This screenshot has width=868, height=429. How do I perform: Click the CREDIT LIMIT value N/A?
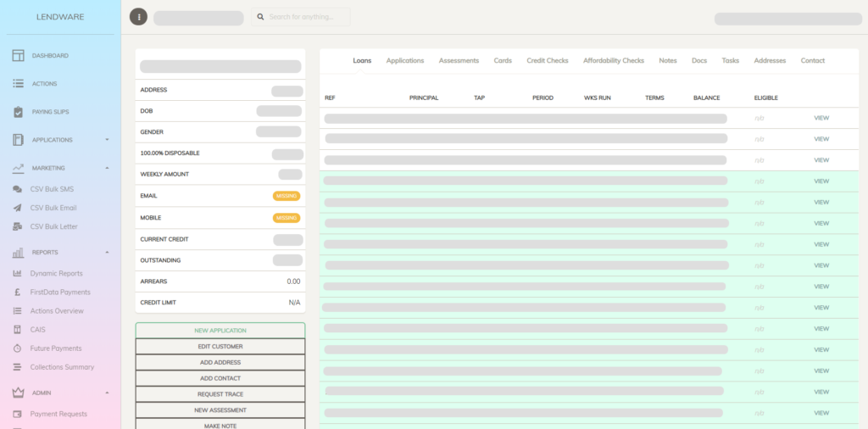pos(294,303)
